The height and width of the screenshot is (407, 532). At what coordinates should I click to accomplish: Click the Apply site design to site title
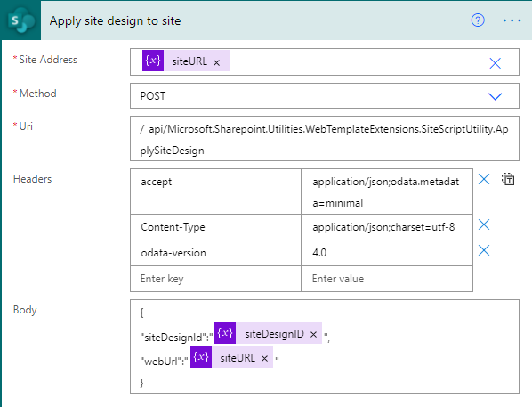click(115, 21)
